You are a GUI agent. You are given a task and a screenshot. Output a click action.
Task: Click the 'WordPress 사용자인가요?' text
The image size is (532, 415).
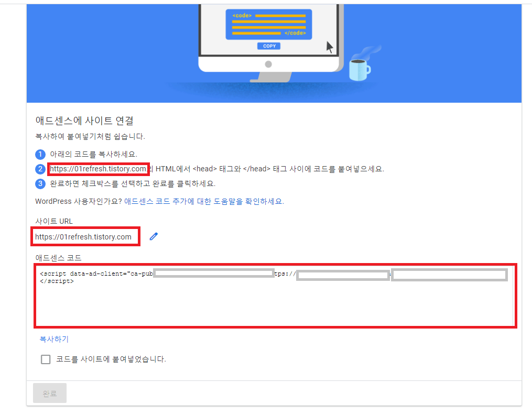[x=79, y=201]
